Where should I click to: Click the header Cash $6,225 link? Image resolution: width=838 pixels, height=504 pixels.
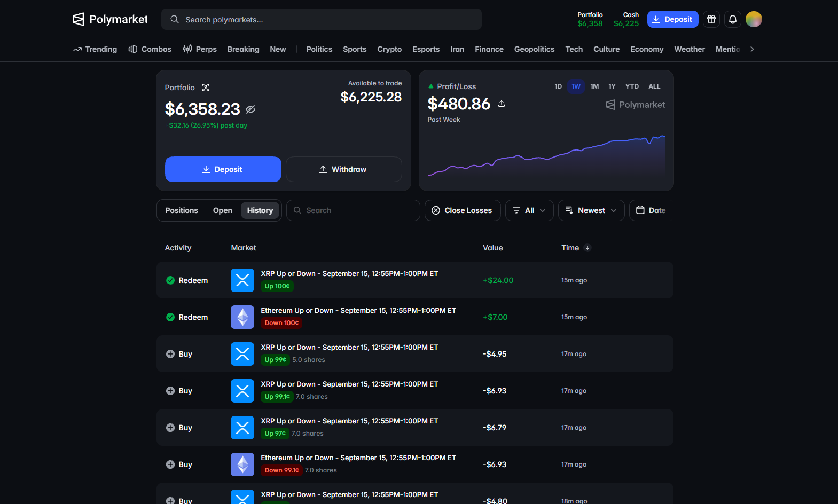[x=626, y=19]
